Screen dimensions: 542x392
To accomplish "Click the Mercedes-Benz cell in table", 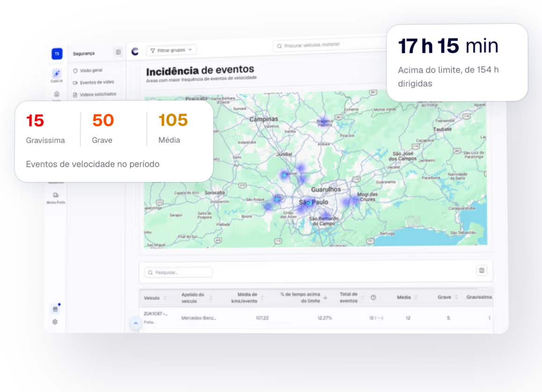I will pyautogui.click(x=199, y=318).
